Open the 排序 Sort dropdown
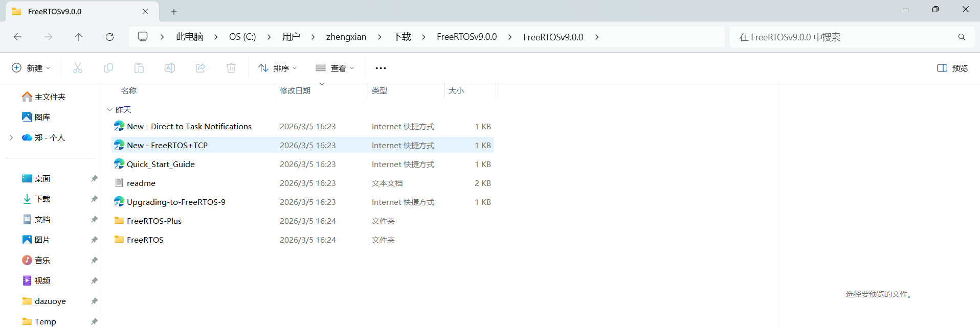The image size is (980, 328). (278, 68)
